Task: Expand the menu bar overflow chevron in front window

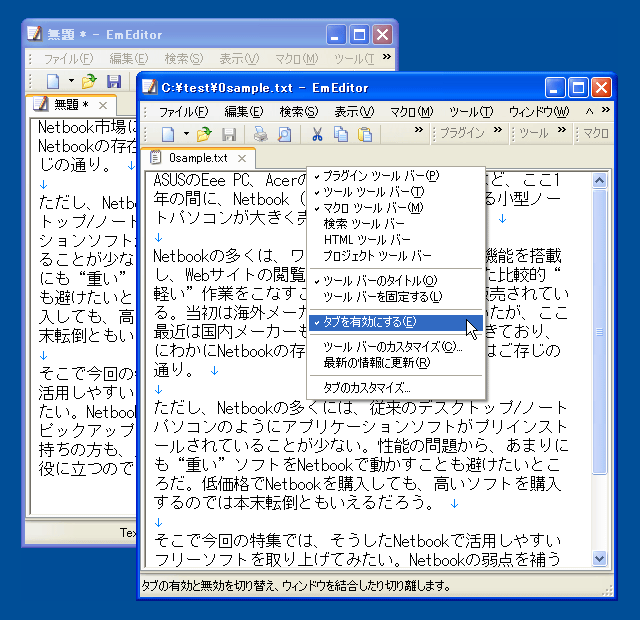Action: point(606,109)
